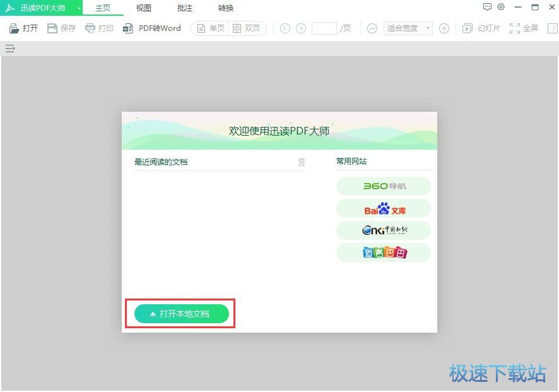Switch to the 视图 tab
559x392 pixels.
[x=143, y=8]
